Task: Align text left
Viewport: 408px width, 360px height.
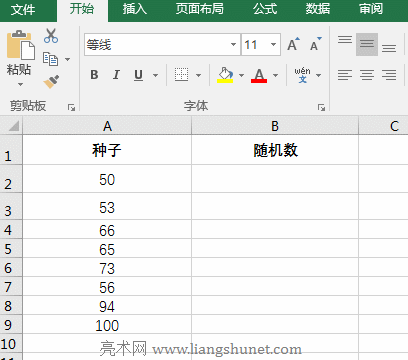Action: 345,75
